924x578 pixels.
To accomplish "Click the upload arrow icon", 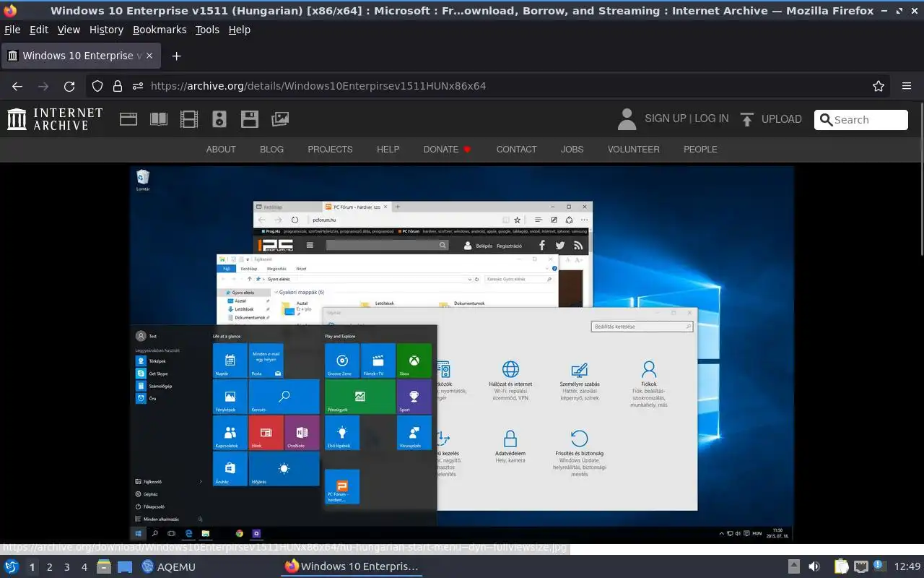I will click(x=747, y=119).
